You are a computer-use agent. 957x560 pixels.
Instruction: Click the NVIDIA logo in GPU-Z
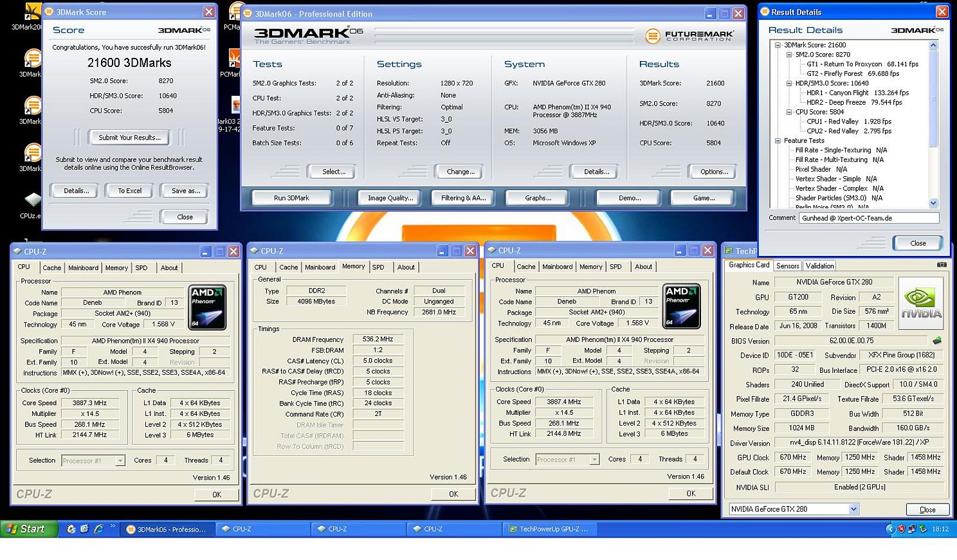click(x=920, y=304)
